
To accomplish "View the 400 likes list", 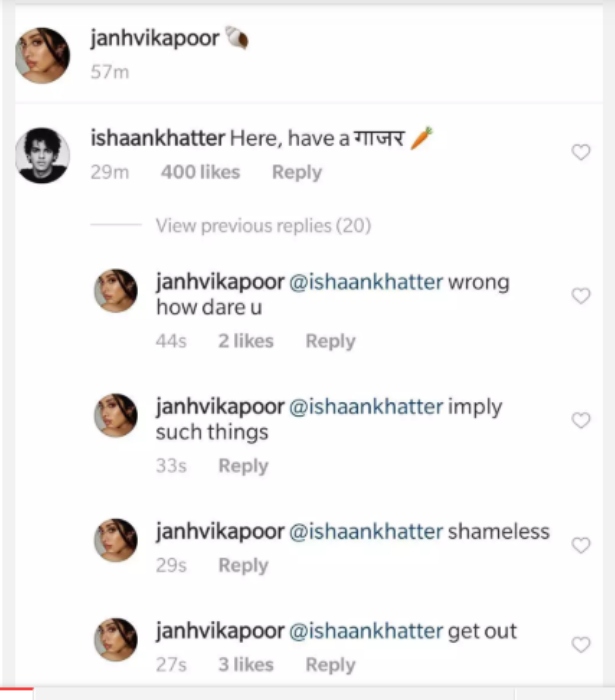I will (200, 172).
